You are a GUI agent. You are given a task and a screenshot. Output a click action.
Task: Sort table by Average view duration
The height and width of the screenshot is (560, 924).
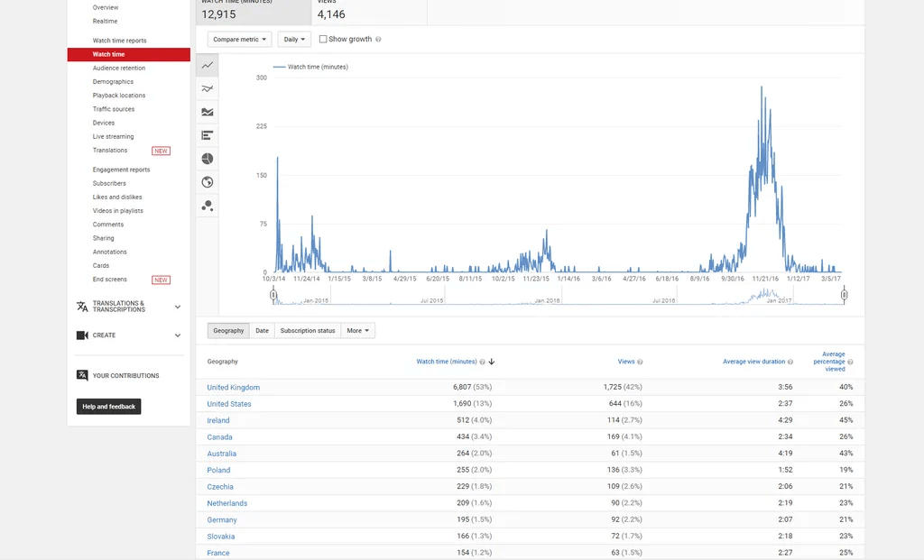coord(753,362)
